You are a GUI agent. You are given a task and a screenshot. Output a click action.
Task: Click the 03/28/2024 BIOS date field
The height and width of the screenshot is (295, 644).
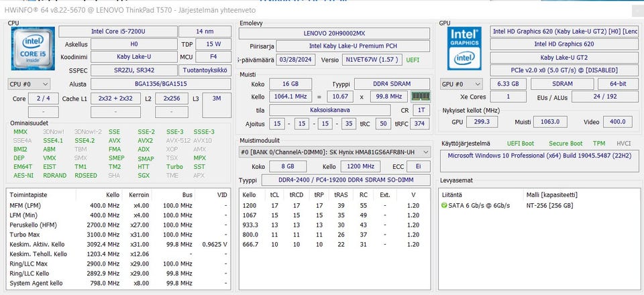point(296,60)
